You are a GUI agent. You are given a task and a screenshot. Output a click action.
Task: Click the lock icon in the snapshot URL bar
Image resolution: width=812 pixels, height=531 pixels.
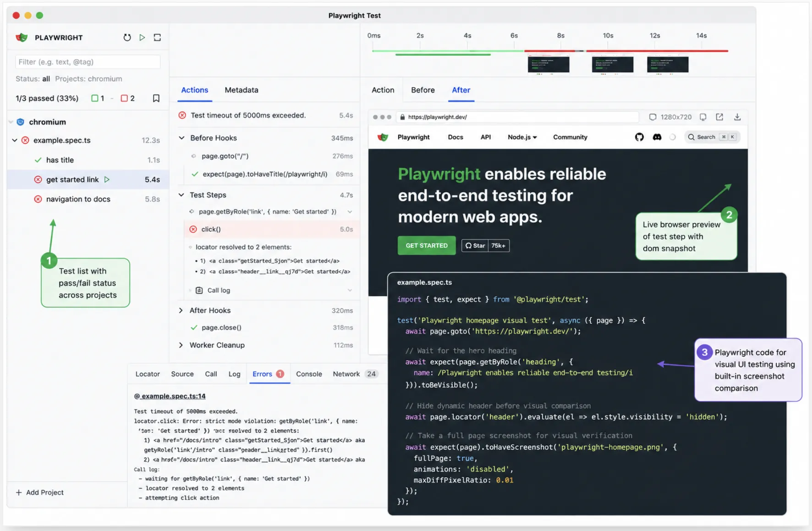point(402,117)
